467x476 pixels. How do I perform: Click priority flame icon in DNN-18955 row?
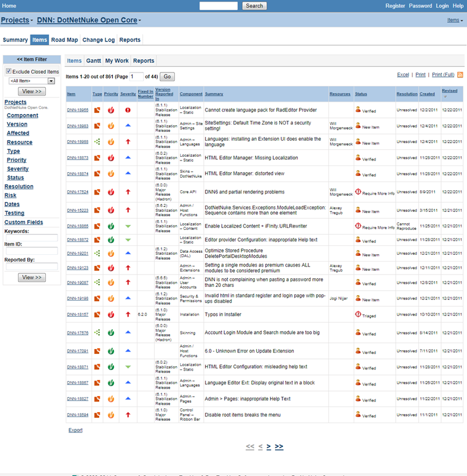tap(111, 110)
